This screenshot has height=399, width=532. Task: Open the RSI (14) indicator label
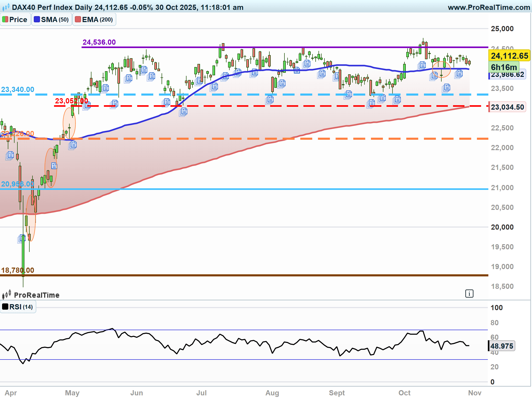[x=18, y=307]
